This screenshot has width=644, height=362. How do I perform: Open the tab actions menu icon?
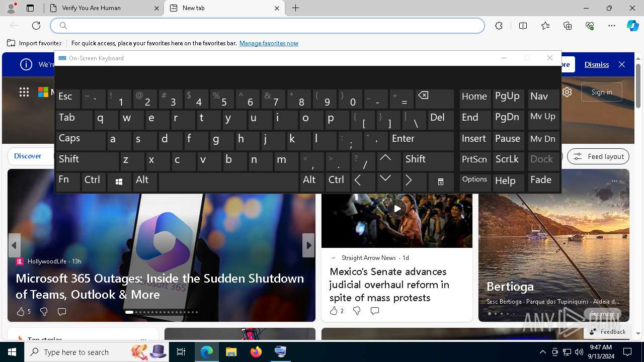(x=30, y=8)
